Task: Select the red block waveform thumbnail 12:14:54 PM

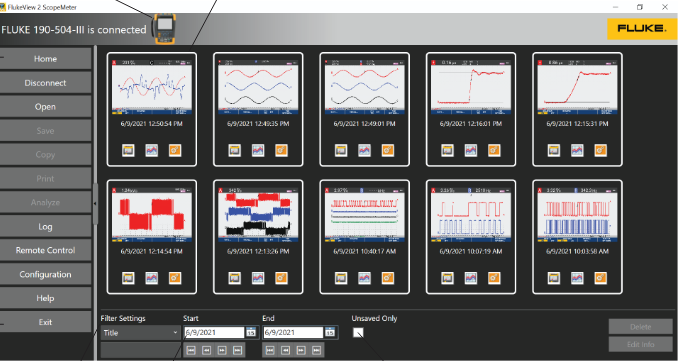Action: point(152,215)
